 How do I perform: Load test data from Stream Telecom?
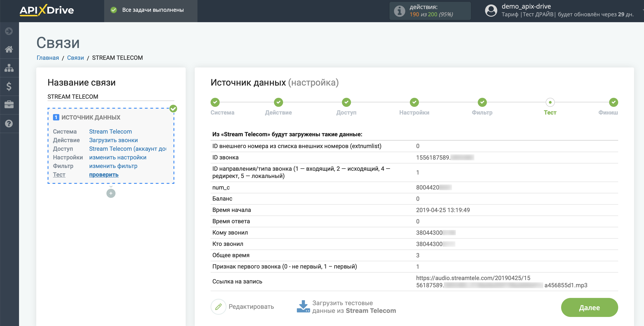354,307
